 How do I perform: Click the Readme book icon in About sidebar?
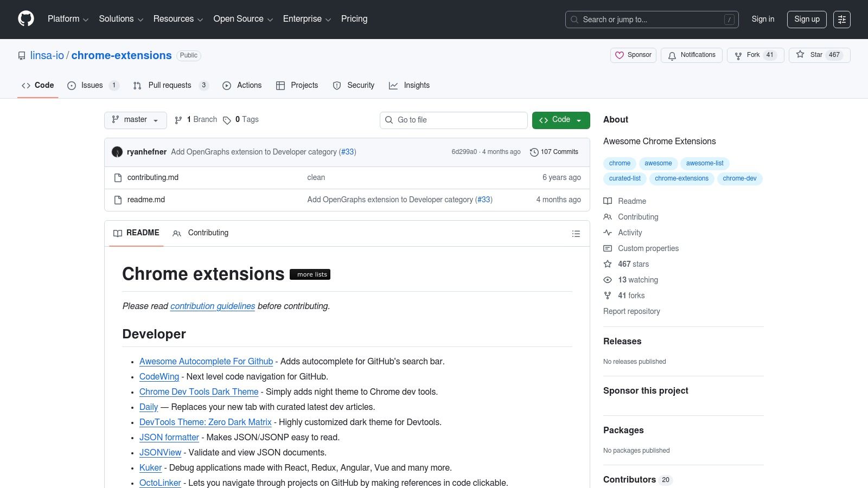[608, 201]
